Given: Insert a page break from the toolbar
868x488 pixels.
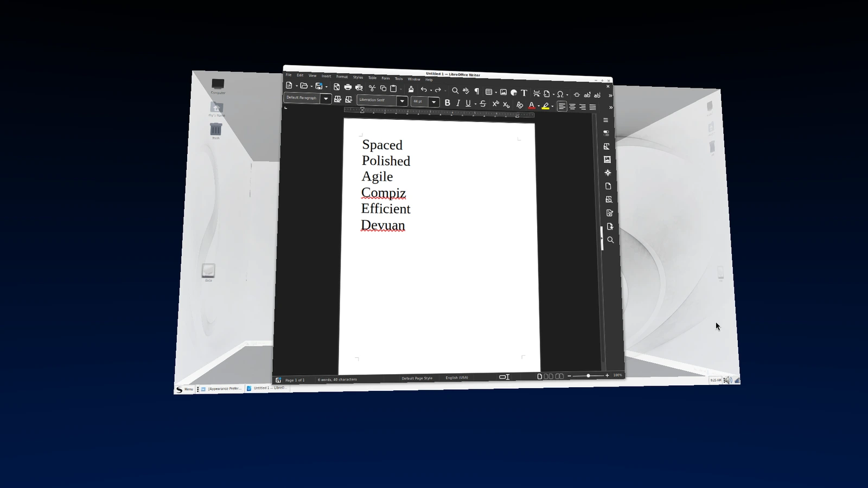Looking at the screenshot, I should click(x=537, y=93).
